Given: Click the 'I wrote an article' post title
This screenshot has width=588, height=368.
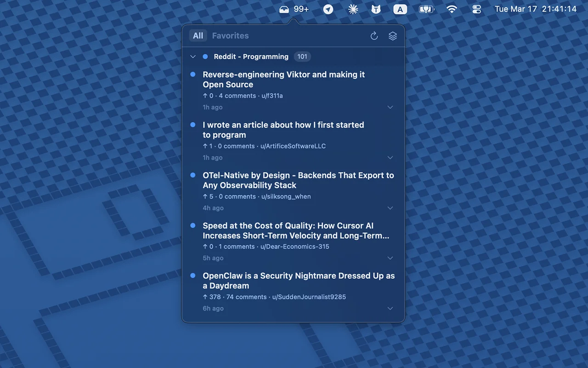Looking at the screenshot, I should pos(283,130).
